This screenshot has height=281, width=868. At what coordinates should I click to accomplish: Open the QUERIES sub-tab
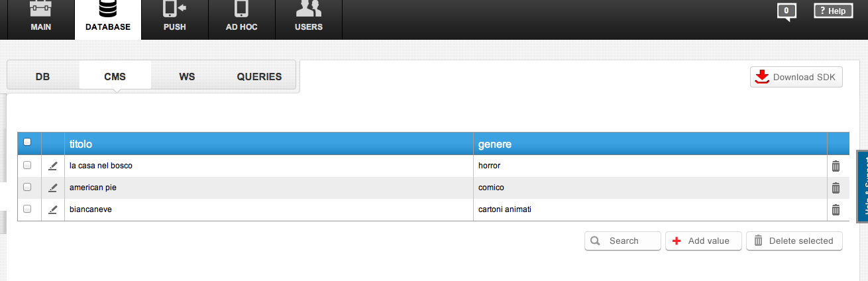coord(259,76)
